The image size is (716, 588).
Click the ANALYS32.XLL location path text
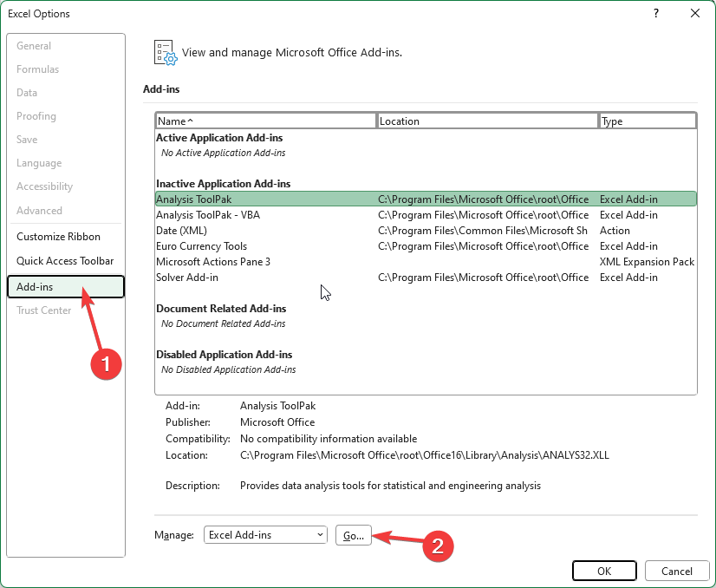pos(425,455)
